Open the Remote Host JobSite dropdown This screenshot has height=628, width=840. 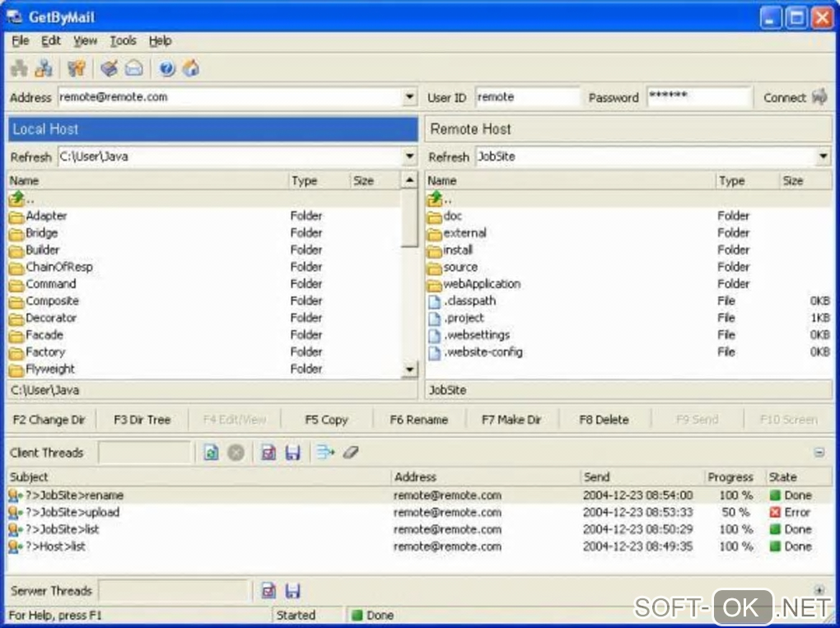pyautogui.click(x=824, y=156)
